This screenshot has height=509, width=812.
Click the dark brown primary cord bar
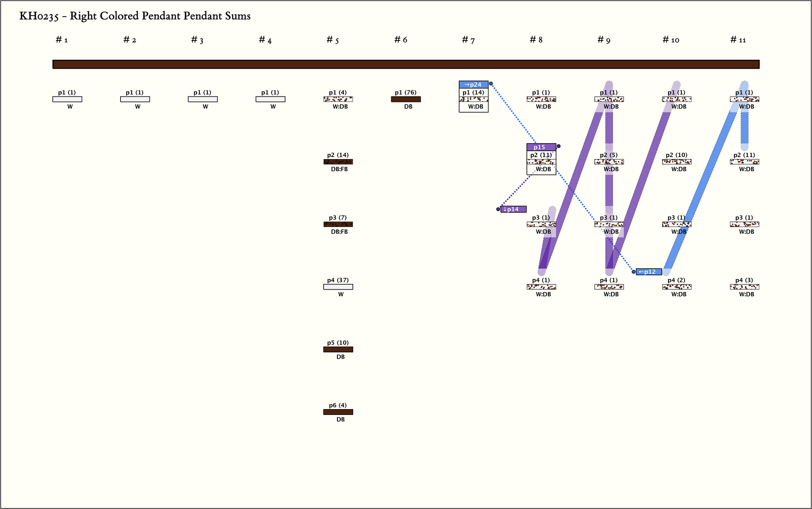(406, 64)
